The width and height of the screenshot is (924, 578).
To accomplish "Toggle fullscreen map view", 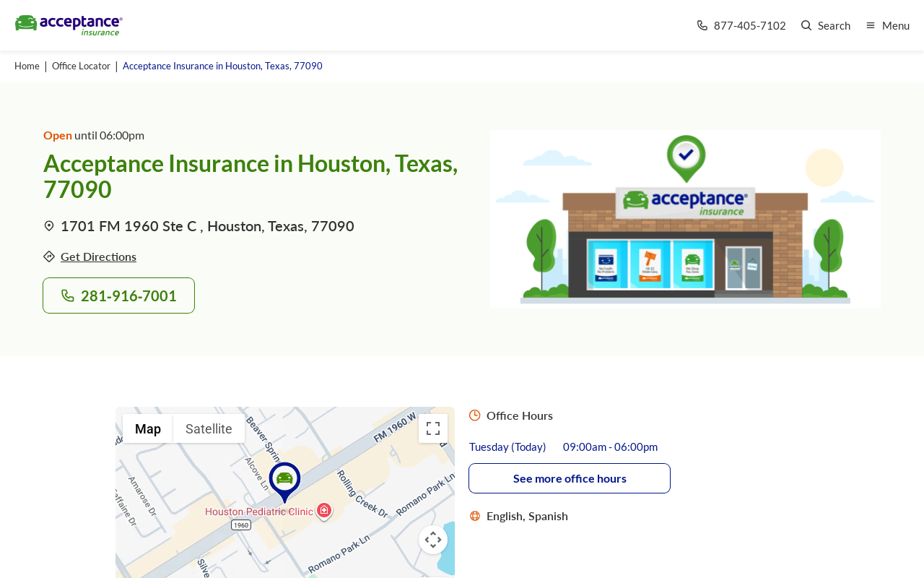I will tap(433, 428).
